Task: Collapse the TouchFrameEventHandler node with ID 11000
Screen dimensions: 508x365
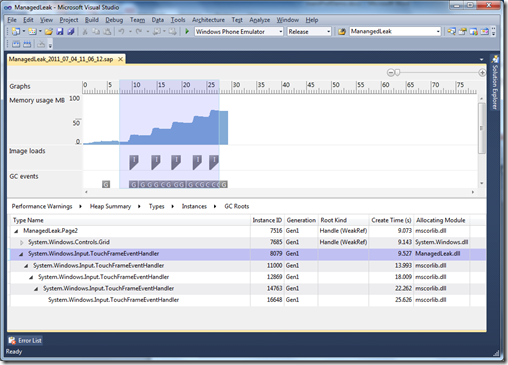Action: pyautogui.click(x=26, y=266)
